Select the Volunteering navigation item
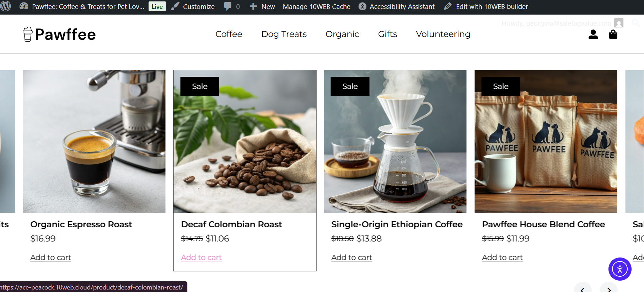Viewport: 644px width, 292px height. (443, 34)
